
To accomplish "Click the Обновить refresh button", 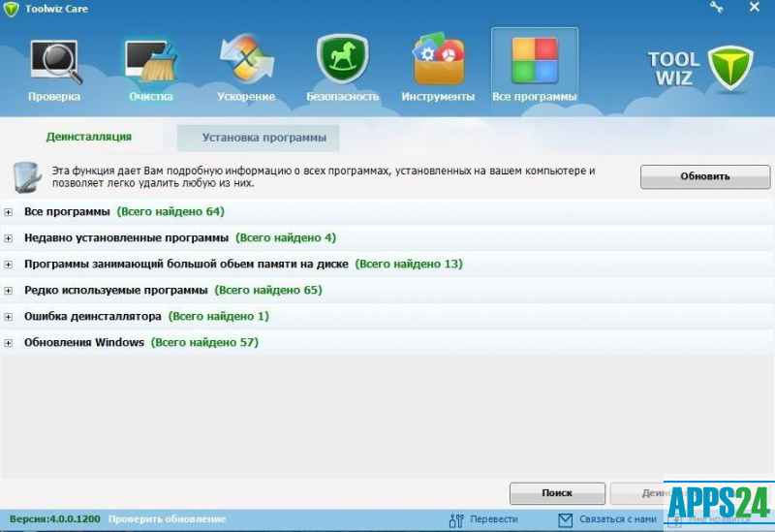I will point(705,176).
